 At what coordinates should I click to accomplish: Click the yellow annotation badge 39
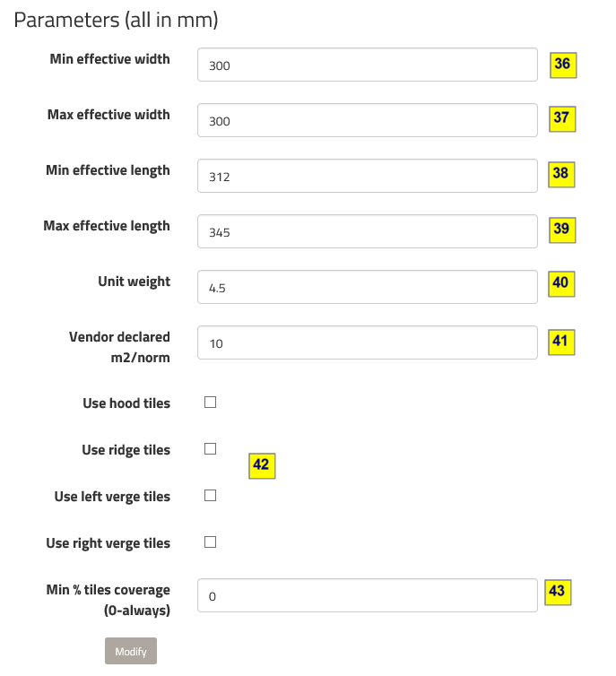coord(561,230)
